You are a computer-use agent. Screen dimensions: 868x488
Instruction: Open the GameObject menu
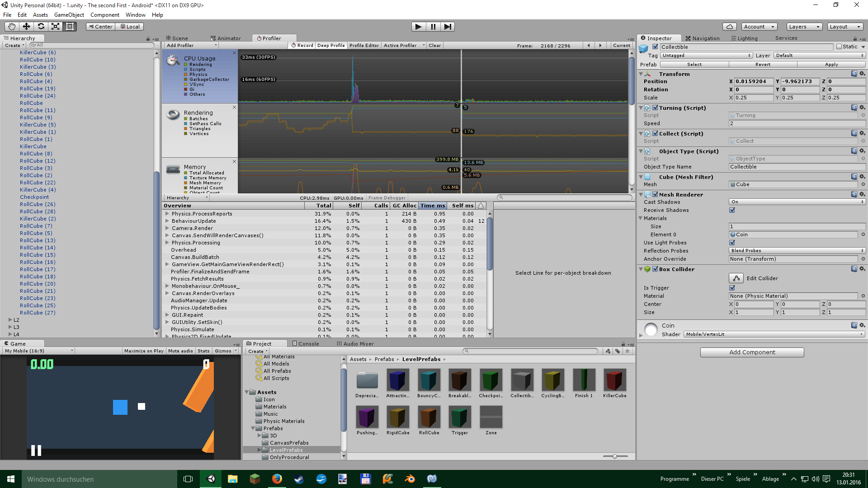[69, 14]
